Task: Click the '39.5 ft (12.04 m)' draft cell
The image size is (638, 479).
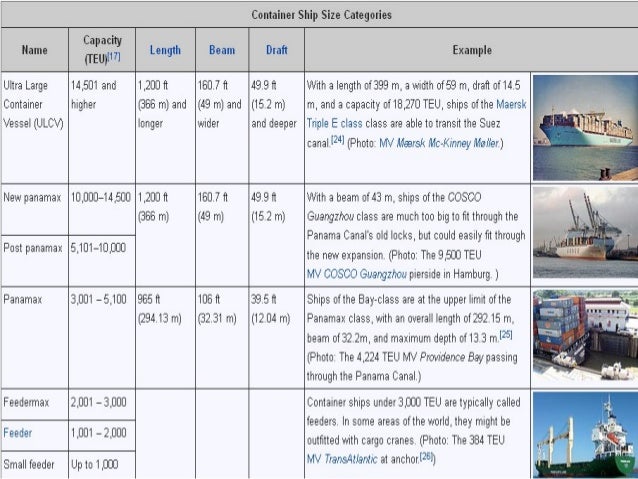Action: pos(276,337)
